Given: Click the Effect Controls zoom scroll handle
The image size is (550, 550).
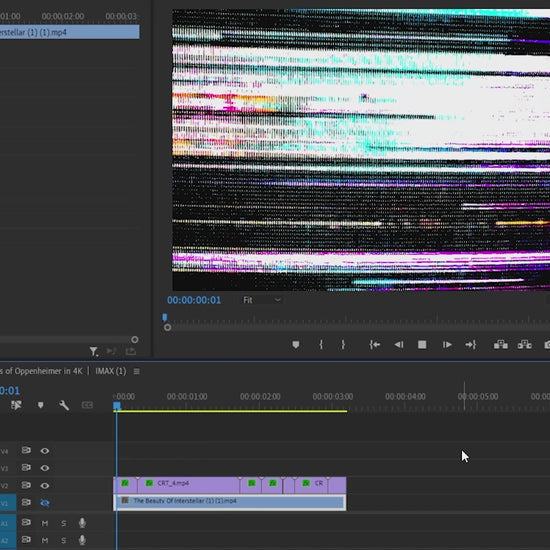Looking at the screenshot, I should 135,340.
